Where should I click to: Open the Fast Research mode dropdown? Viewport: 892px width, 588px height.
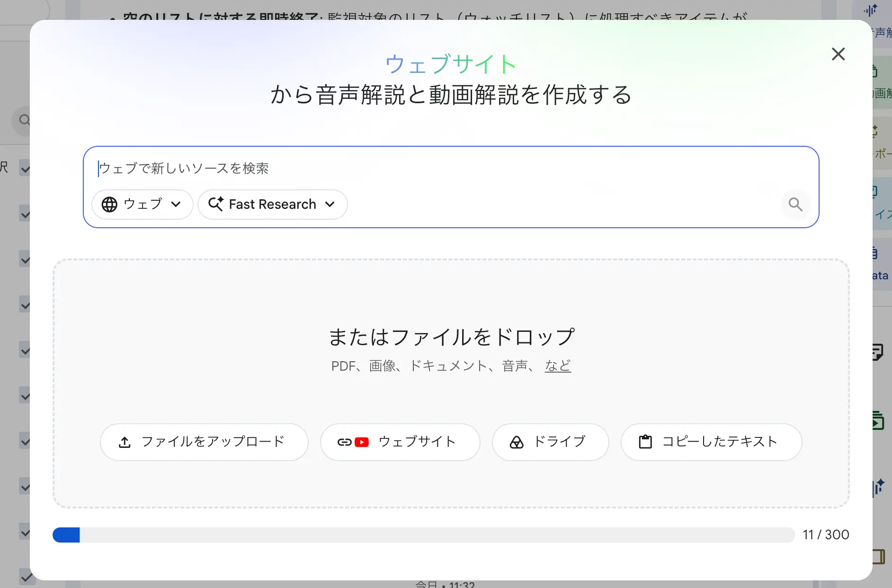click(272, 204)
